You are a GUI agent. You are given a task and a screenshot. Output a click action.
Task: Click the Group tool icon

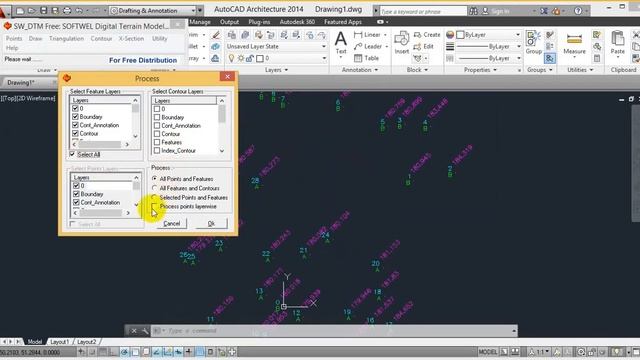pyautogui.click(x=533, y=43)
